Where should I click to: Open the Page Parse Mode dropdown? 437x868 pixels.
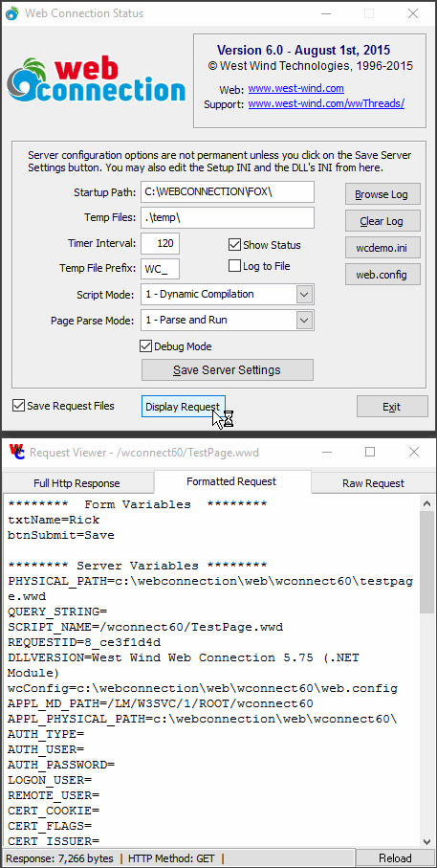[x=304, y=320]
